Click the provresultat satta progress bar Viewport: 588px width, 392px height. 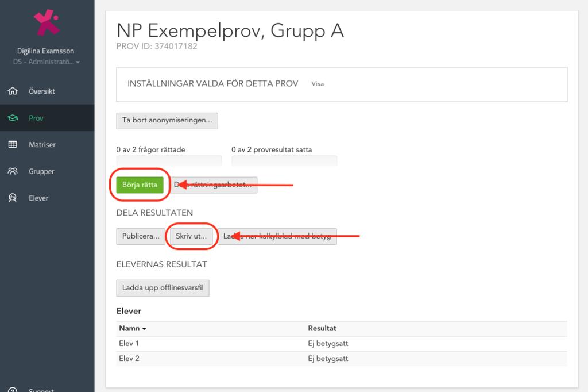pyautogui.click(x=284, y=161)
